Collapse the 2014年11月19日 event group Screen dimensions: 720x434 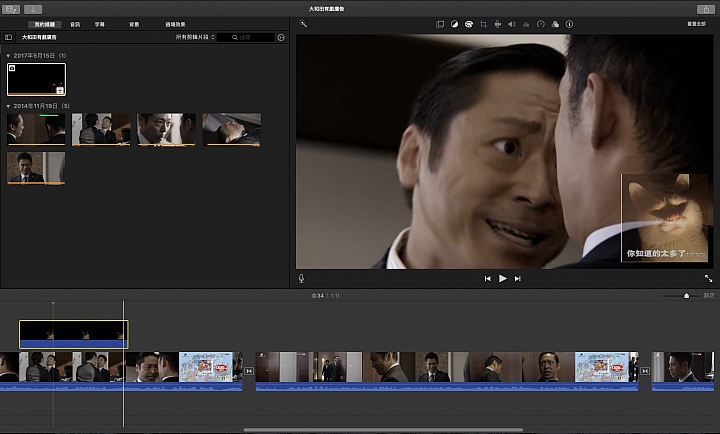(8, 106)
